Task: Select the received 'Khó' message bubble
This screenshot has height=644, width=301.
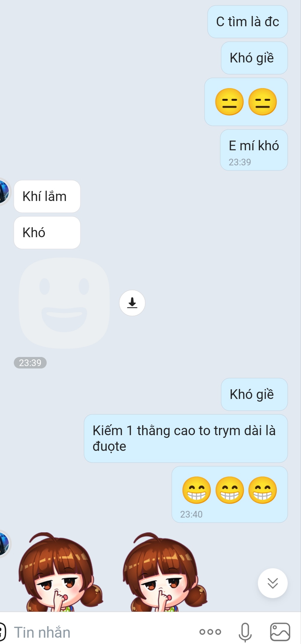Action: coord(47,233)
